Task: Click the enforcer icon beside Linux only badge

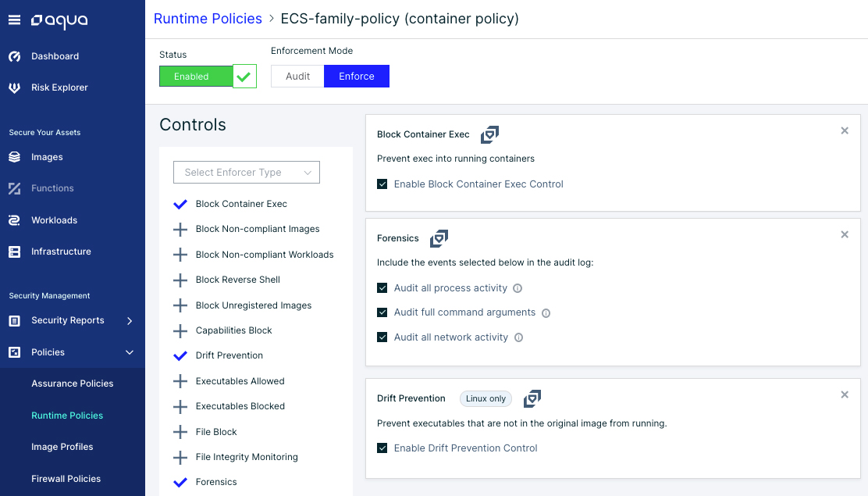Action: tap(532, 398)
